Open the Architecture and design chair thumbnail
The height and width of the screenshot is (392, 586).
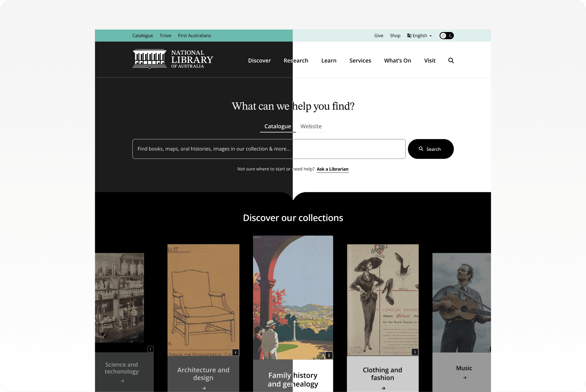(x=203, y=300)
